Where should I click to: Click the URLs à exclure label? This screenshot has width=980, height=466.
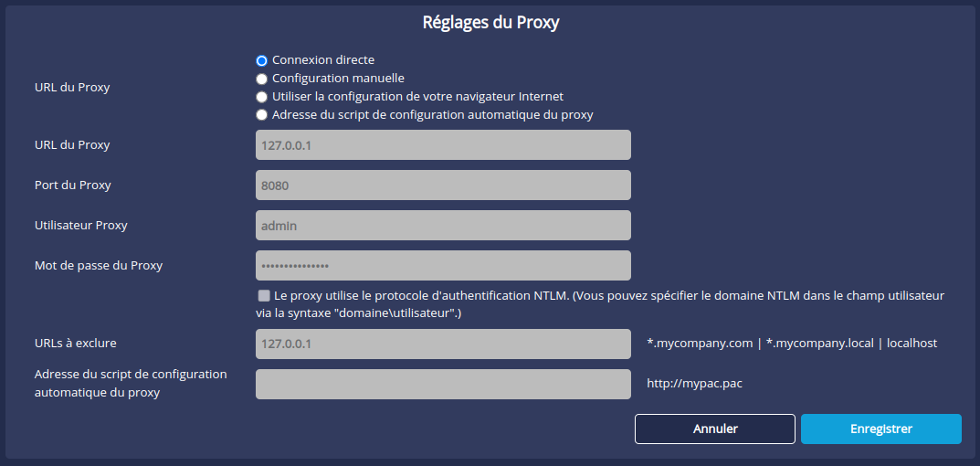coord(75,344)
